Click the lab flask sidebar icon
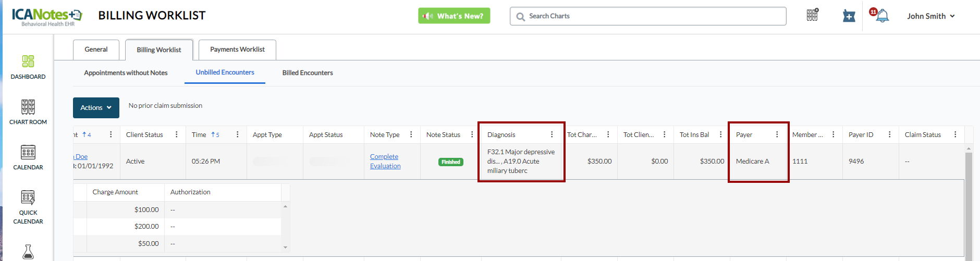 (28, 252)
